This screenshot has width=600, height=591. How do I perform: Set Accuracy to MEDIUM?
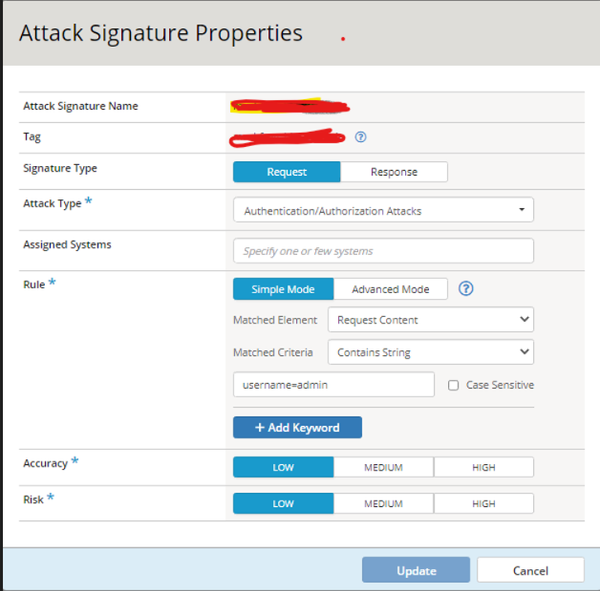(x=383, y=467)
